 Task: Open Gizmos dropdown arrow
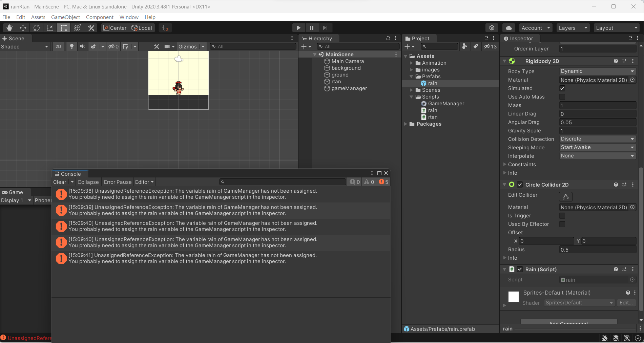(x=203, y=46)
